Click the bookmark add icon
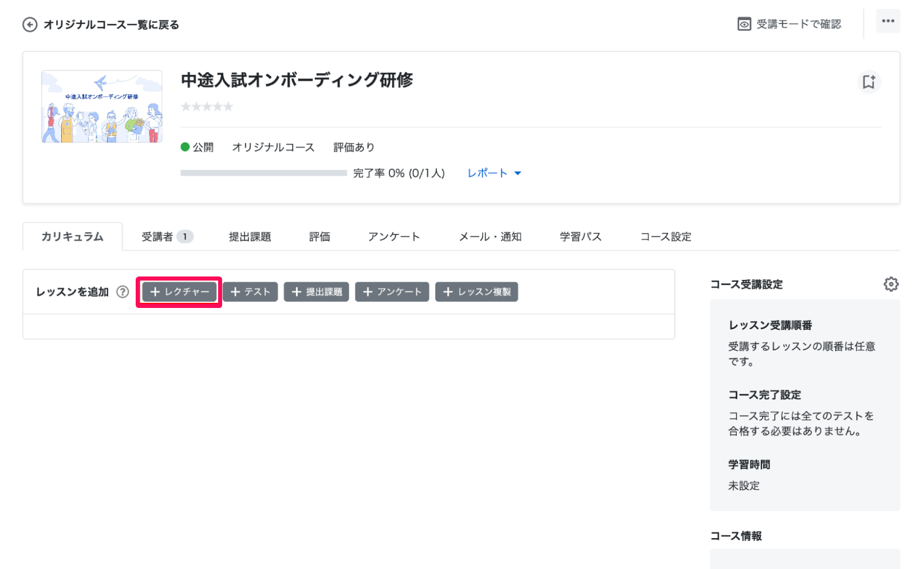This screenshot has width=924, height=569. 868,82
